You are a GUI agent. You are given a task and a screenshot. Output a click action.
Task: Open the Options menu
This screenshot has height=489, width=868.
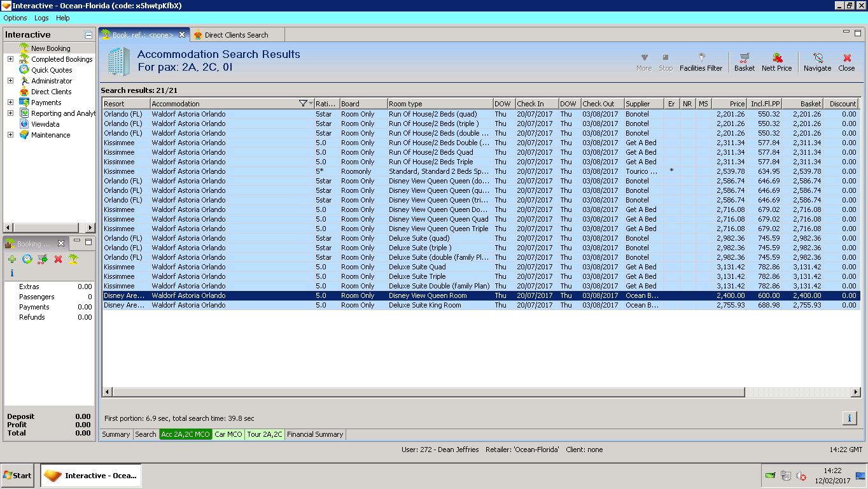15,18
